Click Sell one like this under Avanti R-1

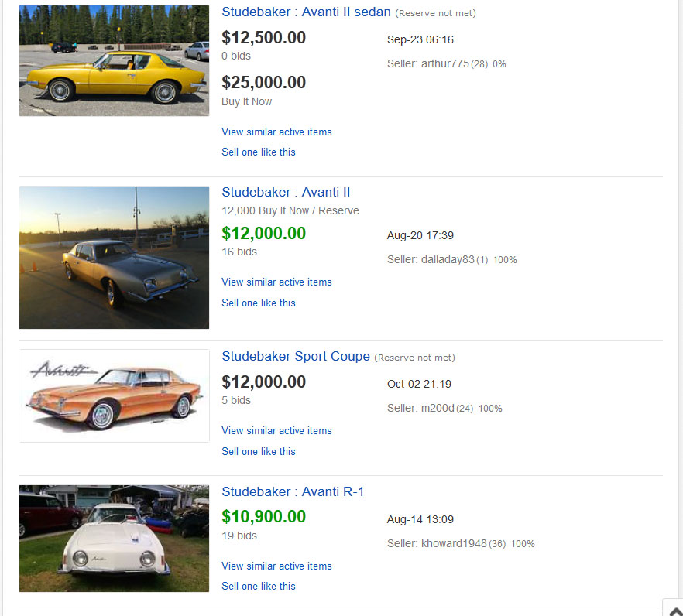click(x=259, y=587)
